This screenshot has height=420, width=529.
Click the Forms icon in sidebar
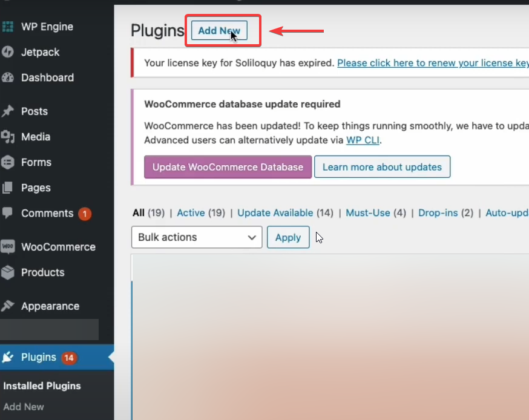[7, 162]
